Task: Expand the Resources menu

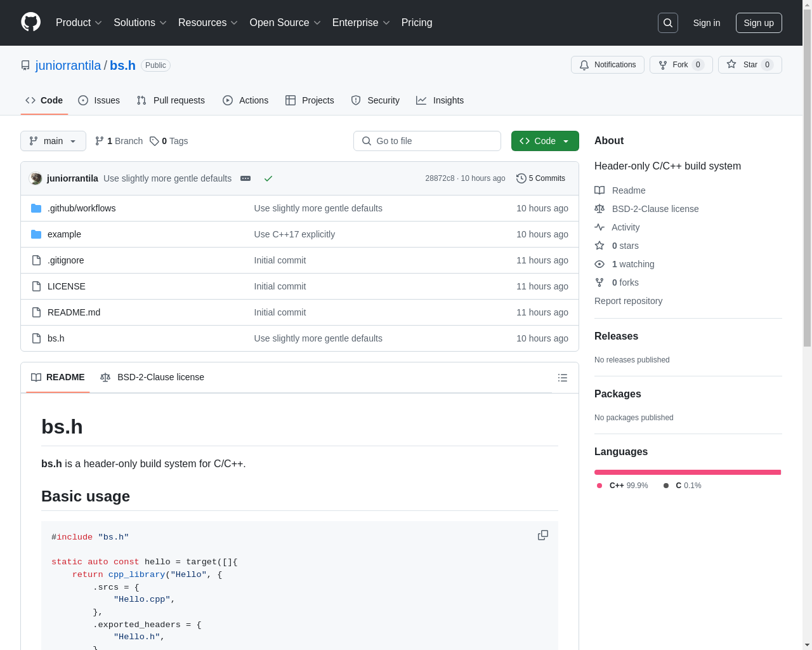Action: 208,23
